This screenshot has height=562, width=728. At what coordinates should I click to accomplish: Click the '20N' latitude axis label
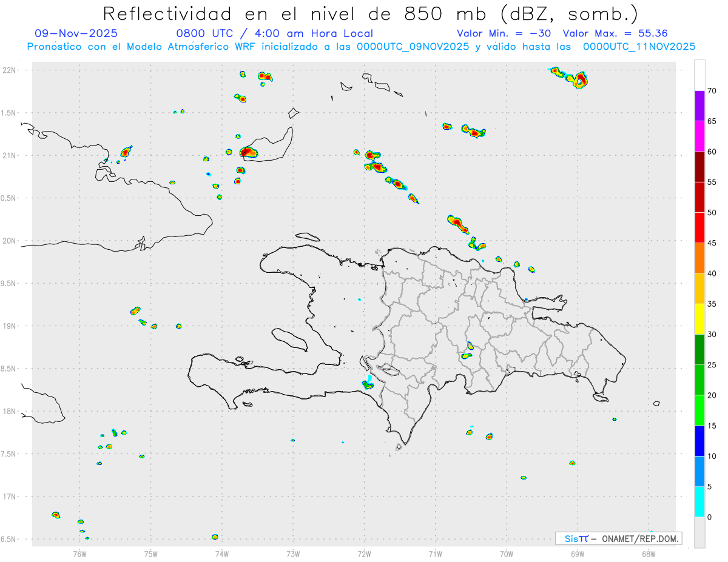coord(10,241)
